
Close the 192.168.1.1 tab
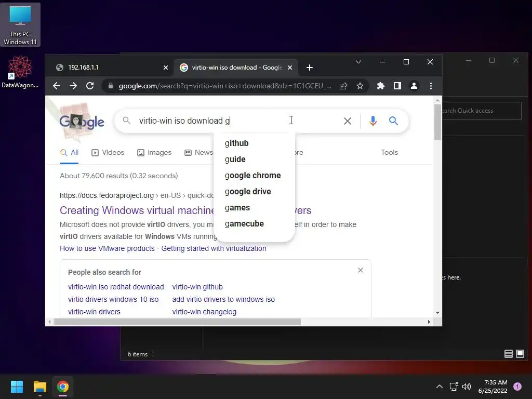166,68
